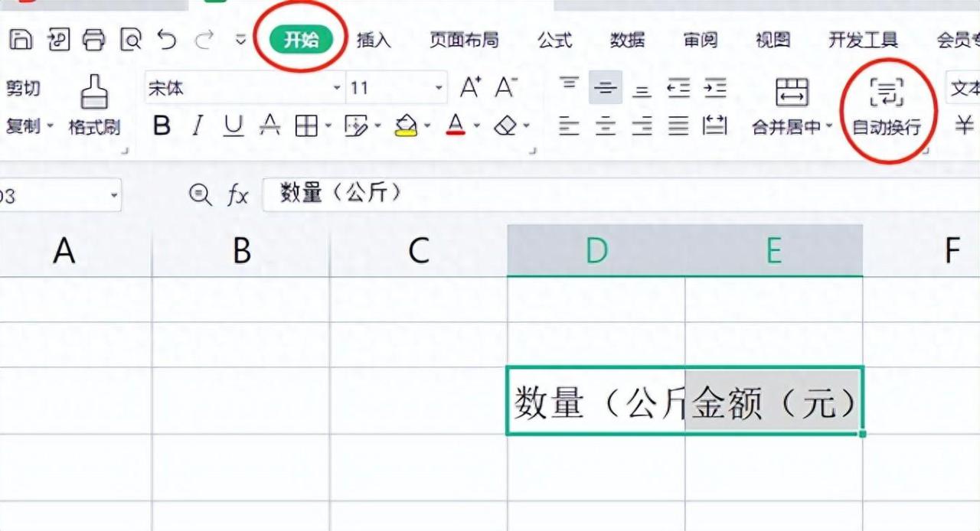The image size is (980, 531).
Task: Toggle italic formatting
Action: click(198, 125)
